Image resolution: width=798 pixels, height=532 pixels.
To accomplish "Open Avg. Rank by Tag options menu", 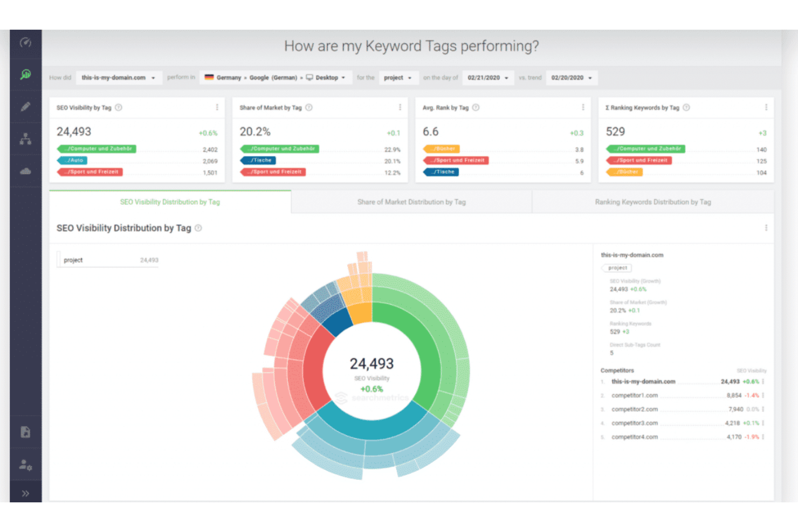I will tap(583, 107).
